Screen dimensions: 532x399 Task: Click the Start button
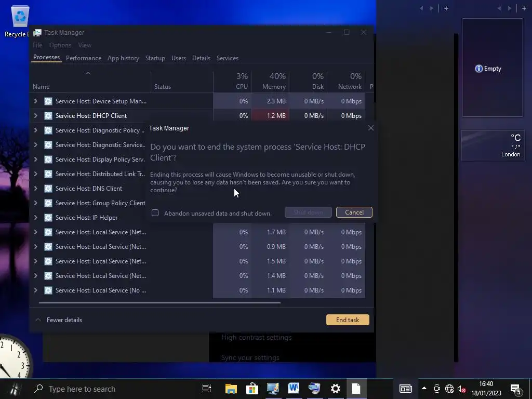coord(14,389)
